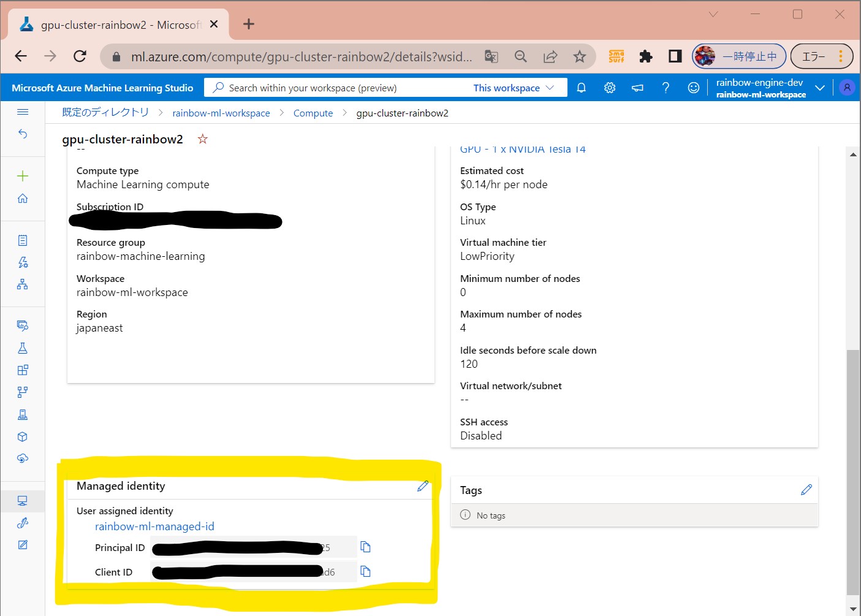861x616 pixels.
Task: Click the エラー browser error button
Action: click(821, 56)
